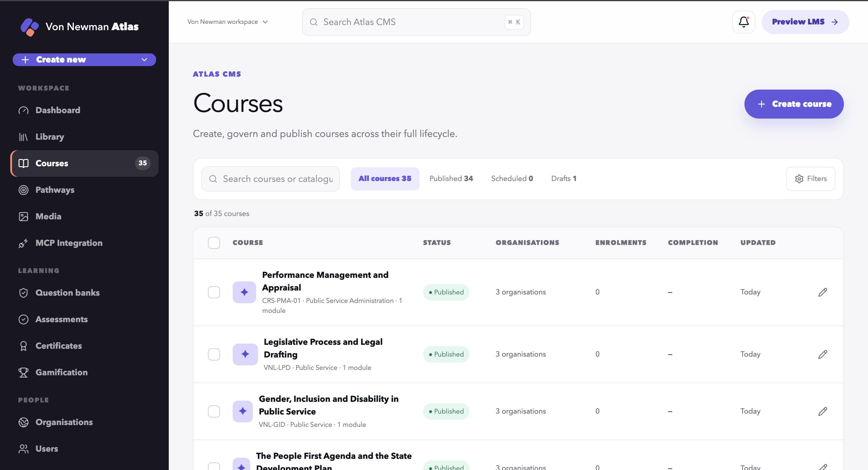Click the Organisations globe icon
868x470 pixels.
pos(23,422)
